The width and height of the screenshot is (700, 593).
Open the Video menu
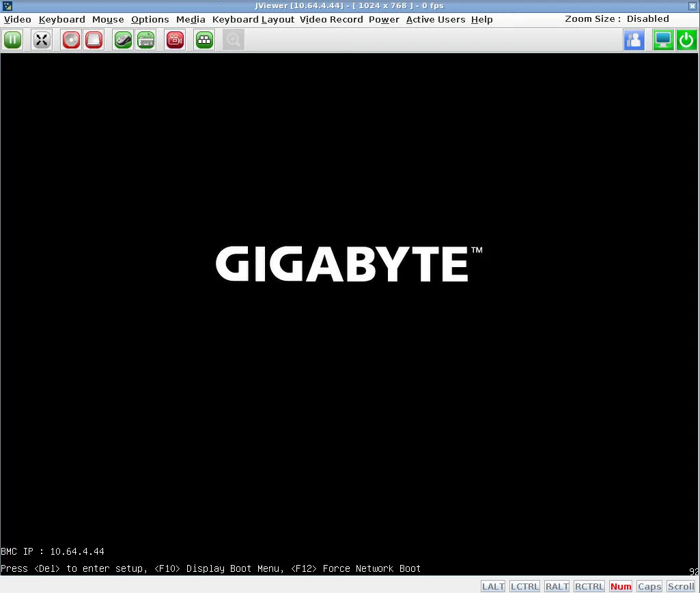pos(17,20)
